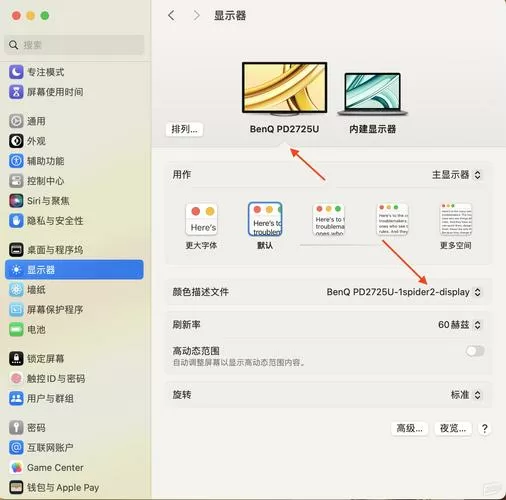Open Accessibility (辅助功能) icon

[x=16, y=161]
